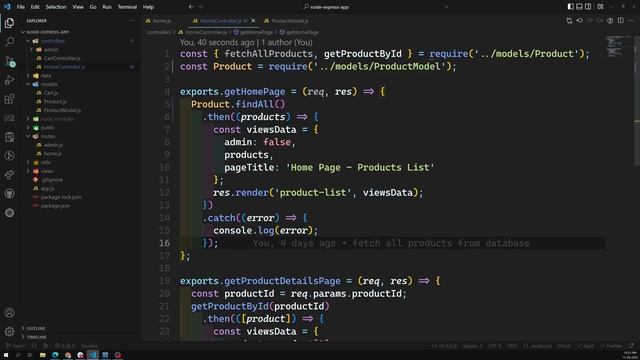Viewport: 640px width, 360px height.
Task: Toggle the bottom panel layout button
Action: [x=579, y=7]
